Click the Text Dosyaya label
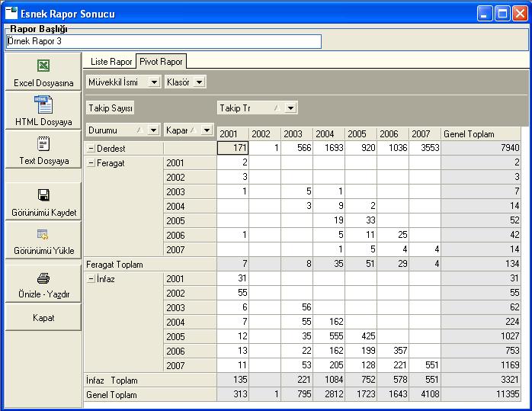 point(44,161)
